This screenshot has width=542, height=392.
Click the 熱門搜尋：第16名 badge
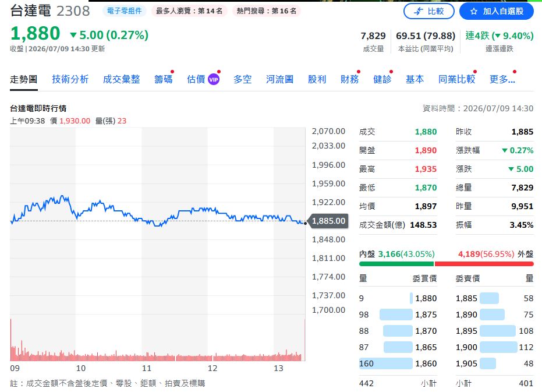click(267, 11)
